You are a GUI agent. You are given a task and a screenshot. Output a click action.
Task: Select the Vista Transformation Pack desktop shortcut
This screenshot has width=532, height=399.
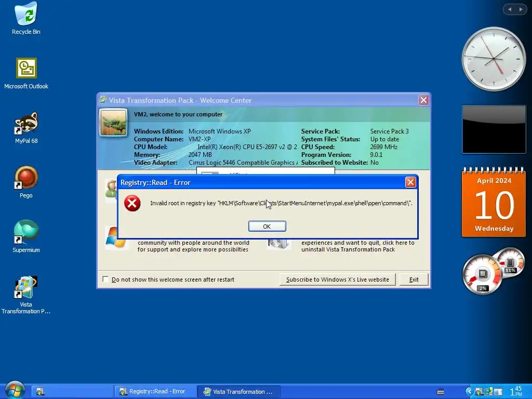pyautogui.click(x=26, y=295)
